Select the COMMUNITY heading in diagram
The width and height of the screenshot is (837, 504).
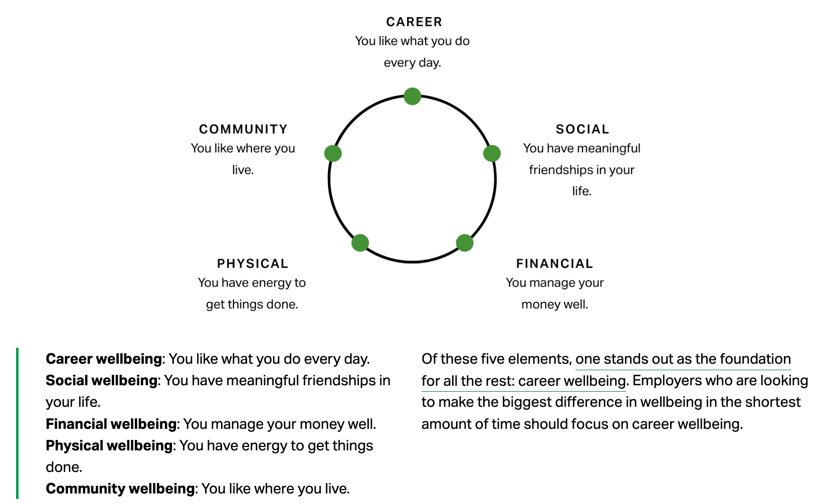243,129
